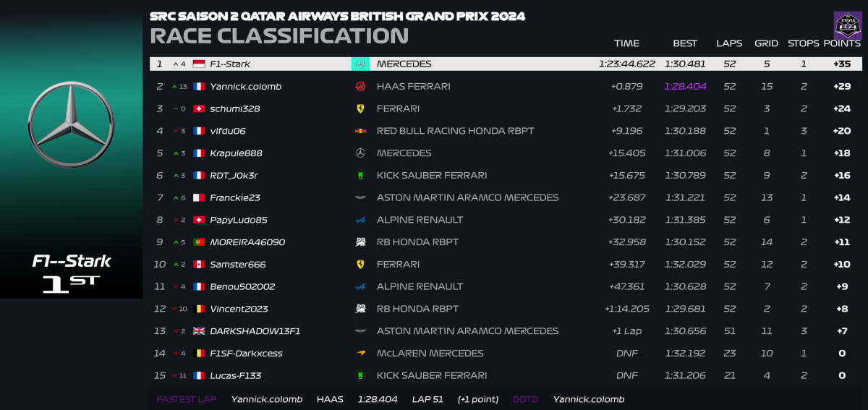Screen dimensions: 868x410
Task: Click the Monaco flag beside F1--Stark
Action: (x=199, y=64)
